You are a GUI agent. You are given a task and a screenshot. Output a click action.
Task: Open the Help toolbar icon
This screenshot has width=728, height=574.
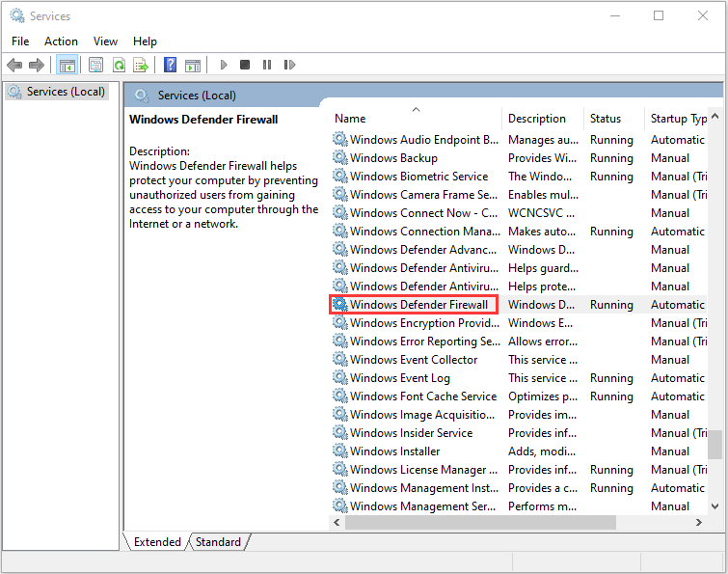(170, 65)
